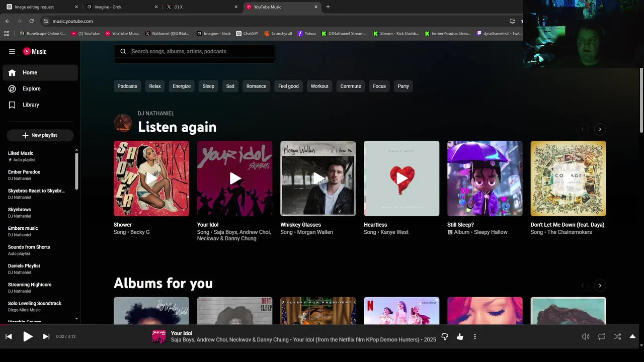Dislike the song Your Idol

[445, 336]
